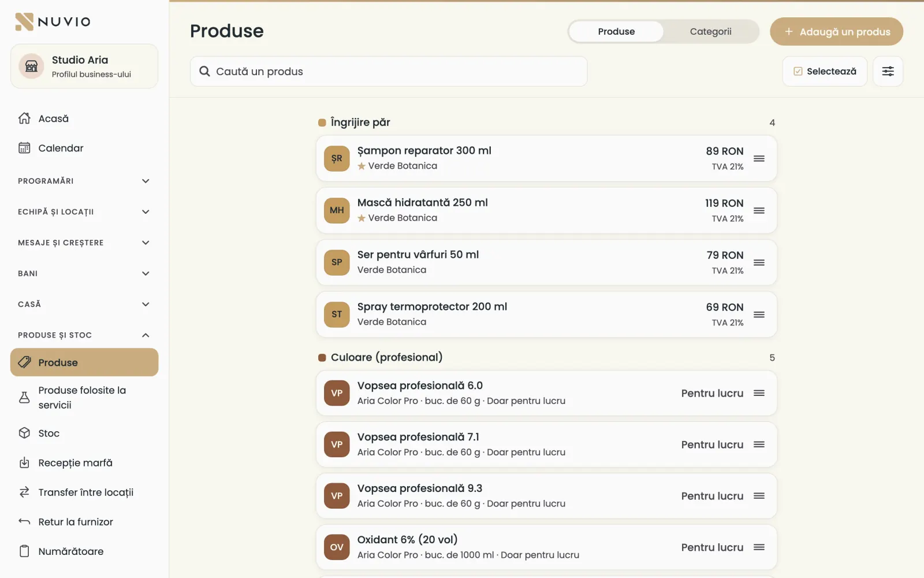Switch to the Categorii tab
Screen dimensions: 924x578
click(710, 31)
